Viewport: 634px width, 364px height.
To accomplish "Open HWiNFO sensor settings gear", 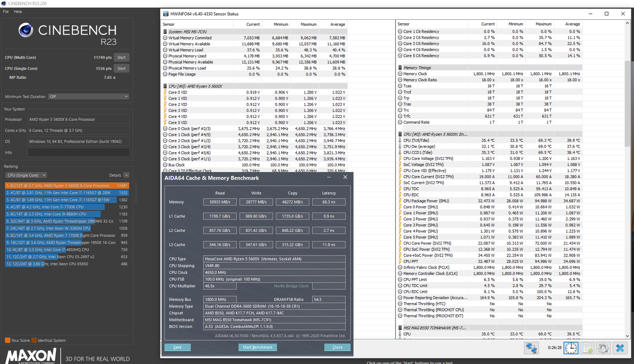I will click(603, 348).
